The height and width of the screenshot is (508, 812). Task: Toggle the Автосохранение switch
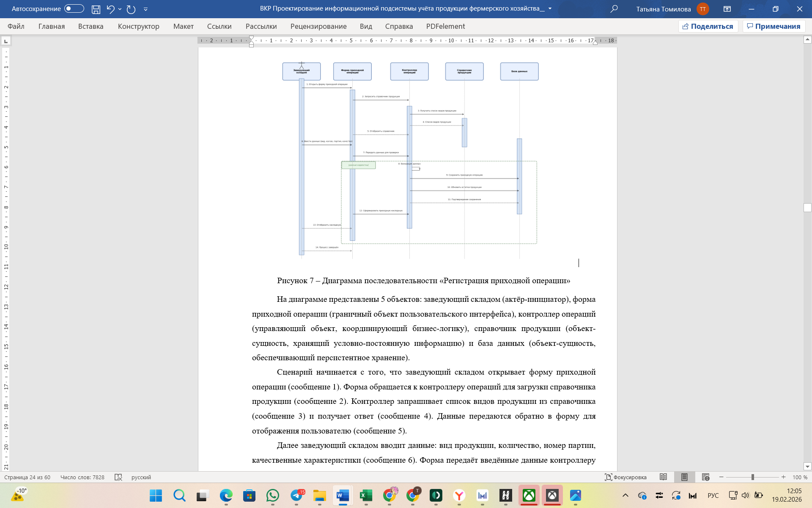[74, 9]
